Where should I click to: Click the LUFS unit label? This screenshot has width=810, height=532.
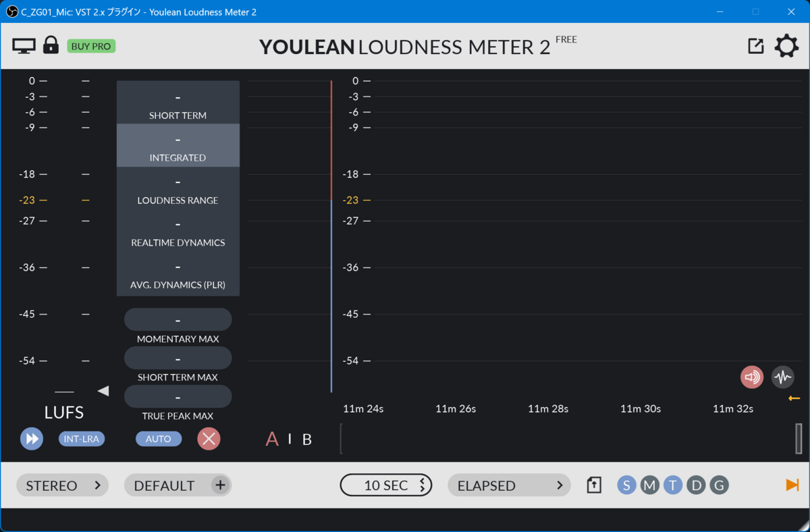64,413
